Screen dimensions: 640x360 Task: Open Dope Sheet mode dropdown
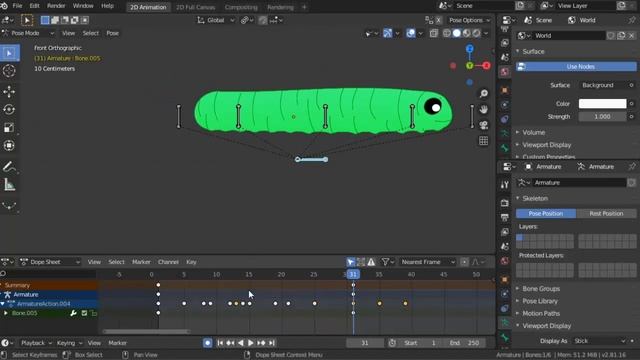tap(50, 262)
